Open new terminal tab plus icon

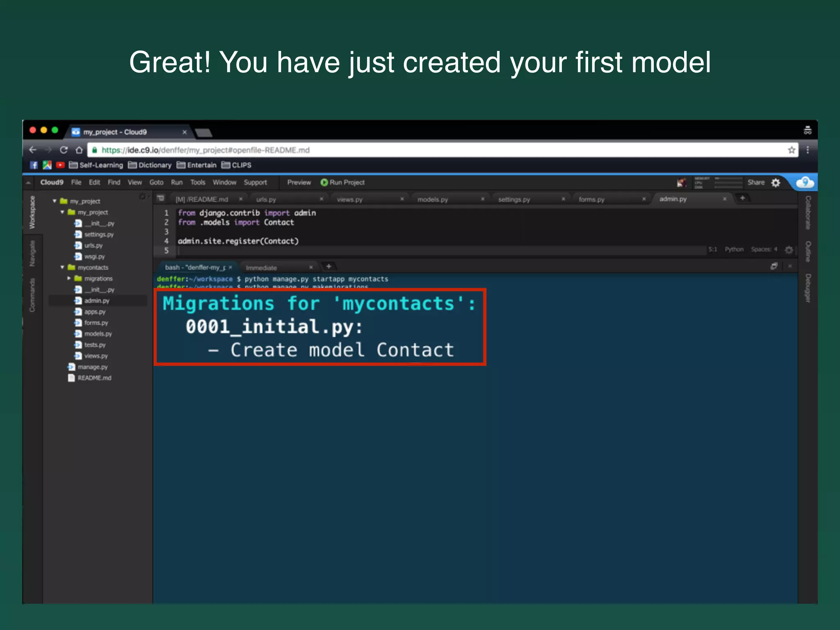tap(329, 267)
